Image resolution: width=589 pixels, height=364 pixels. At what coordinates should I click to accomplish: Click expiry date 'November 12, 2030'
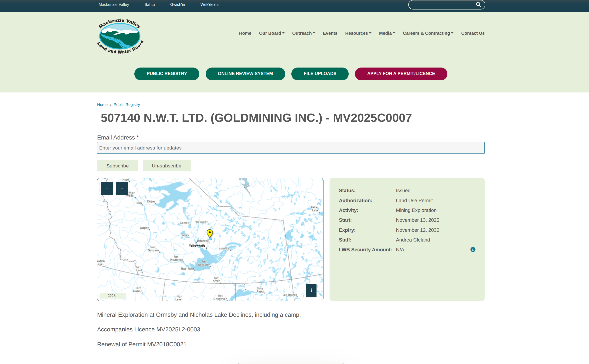coord(418,230)
